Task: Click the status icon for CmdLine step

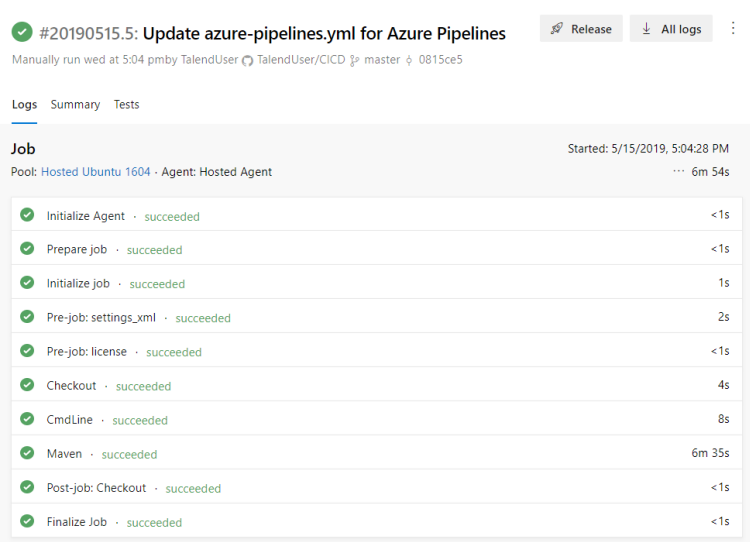Action: 27,419
